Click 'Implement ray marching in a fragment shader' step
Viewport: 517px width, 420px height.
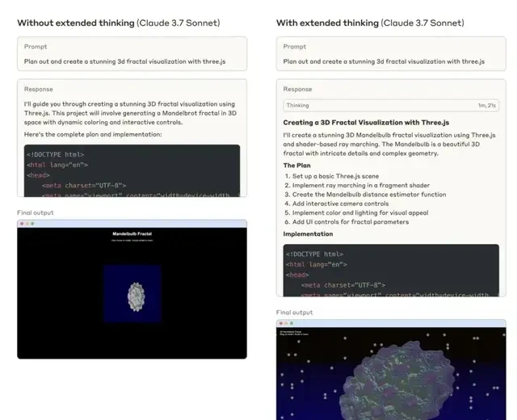coord(361,185)
